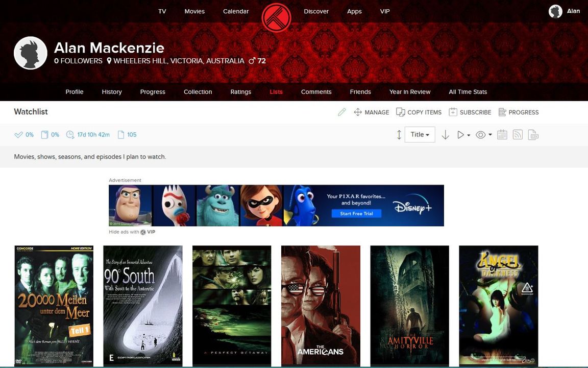Open the calendar icon in list toolbar
Image resolution: width=588 pixels, height=368 pixels.
[x=502, y=135]
